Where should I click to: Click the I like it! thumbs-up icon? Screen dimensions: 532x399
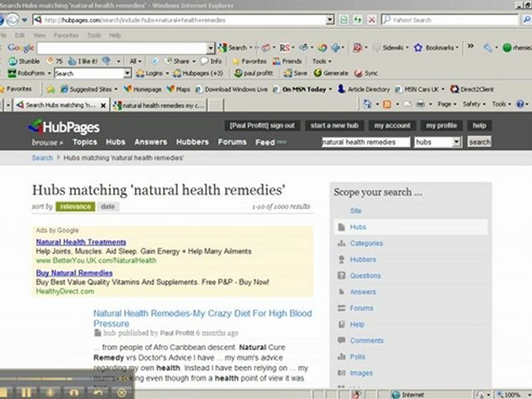click(x=71, y=61)
